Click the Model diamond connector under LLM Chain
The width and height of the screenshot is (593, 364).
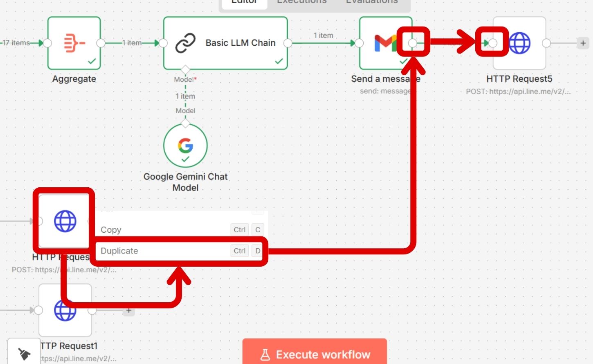185,70
